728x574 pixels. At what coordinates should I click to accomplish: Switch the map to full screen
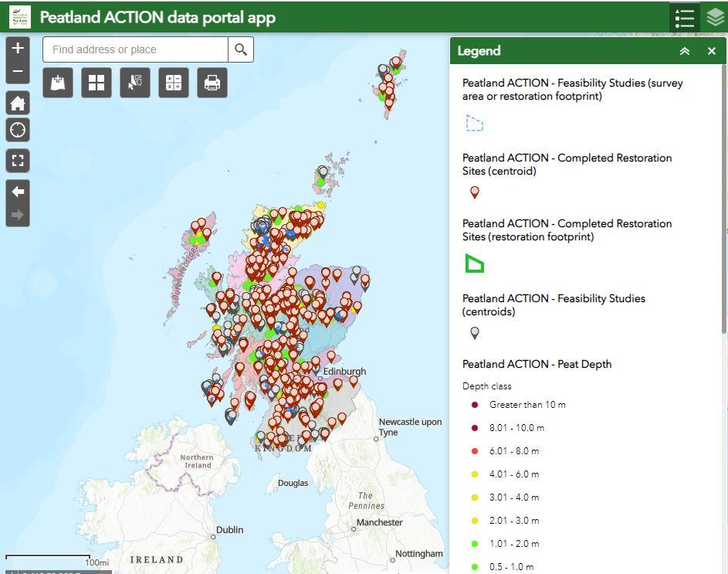(18, 161)
